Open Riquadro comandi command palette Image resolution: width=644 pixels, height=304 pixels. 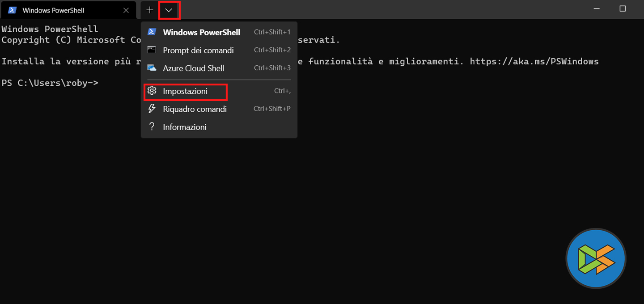[195, 109]
